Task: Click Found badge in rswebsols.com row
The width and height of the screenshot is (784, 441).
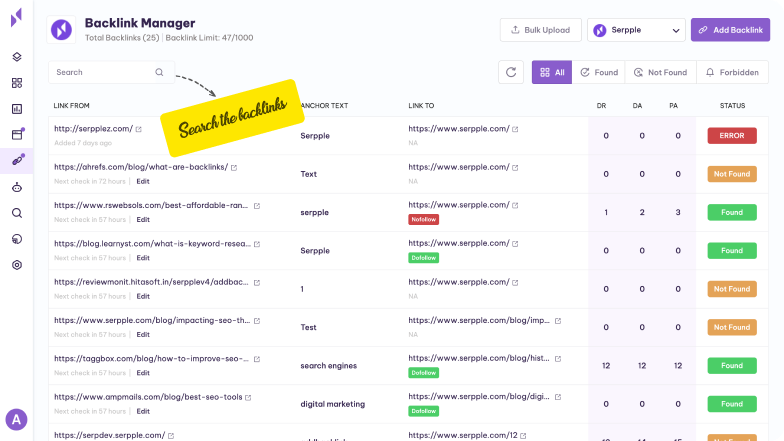Action: click(732, 212)
